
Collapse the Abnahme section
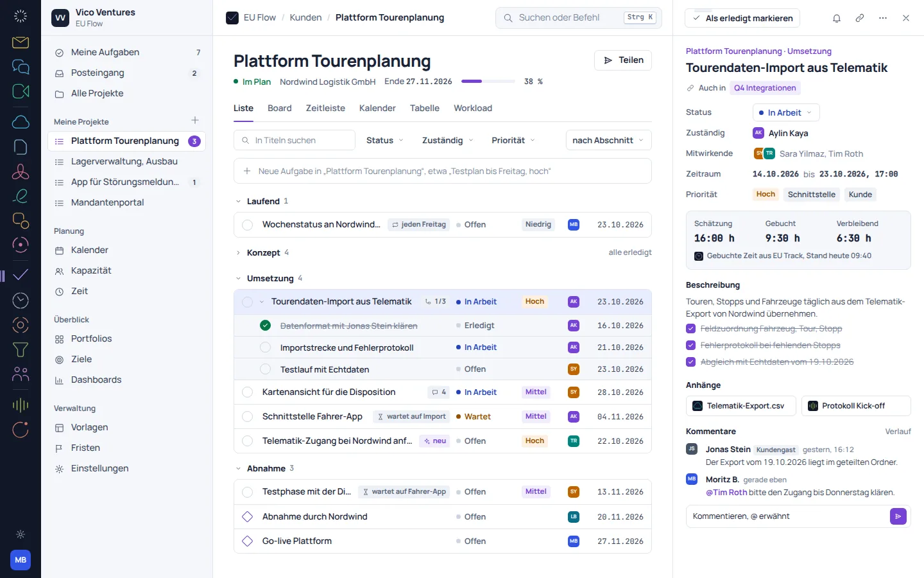point(238,469)
